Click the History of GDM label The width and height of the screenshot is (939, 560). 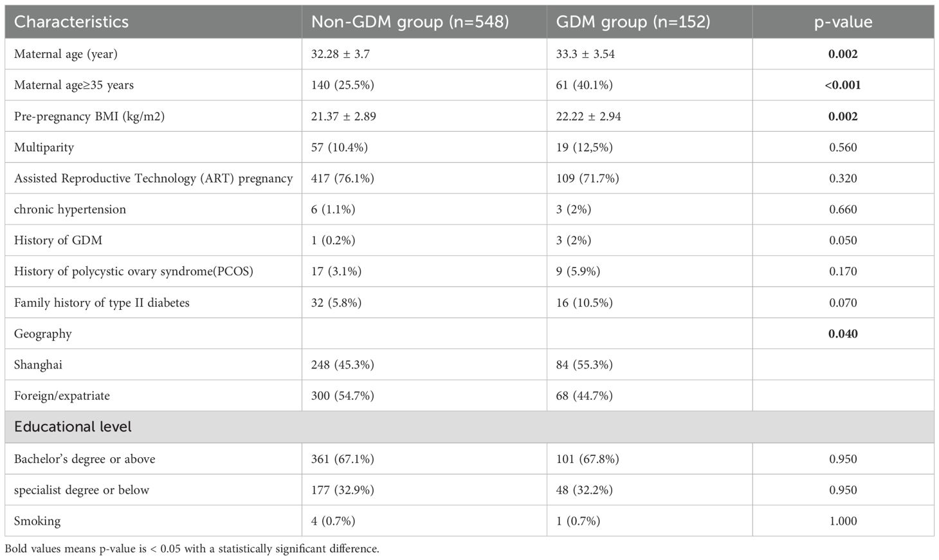coord(58,240)
